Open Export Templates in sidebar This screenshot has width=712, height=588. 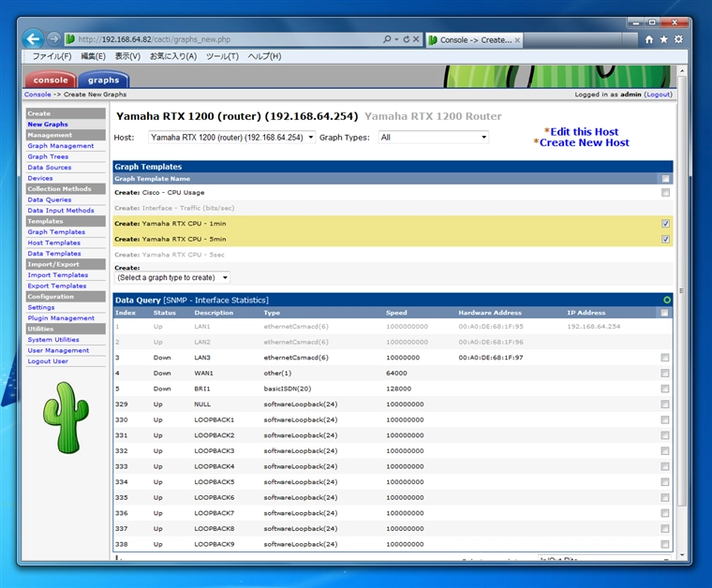click(x=57, y=286)
